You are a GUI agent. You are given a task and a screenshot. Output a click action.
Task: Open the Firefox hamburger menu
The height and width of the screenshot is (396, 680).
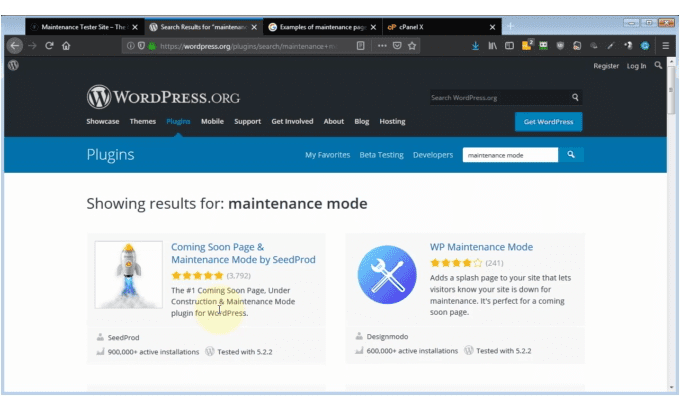coord(666,46)
